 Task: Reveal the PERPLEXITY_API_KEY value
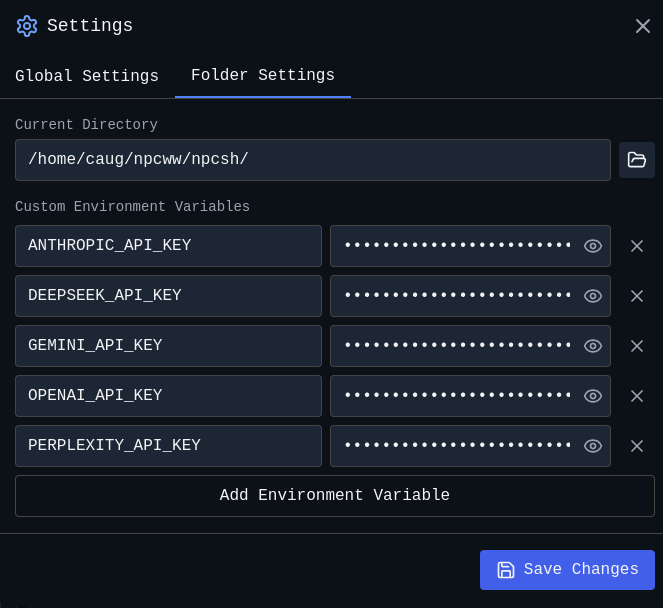tap(593, 446)
